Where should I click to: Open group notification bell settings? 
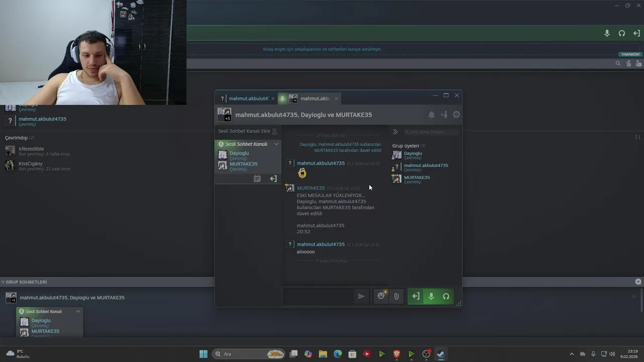(x=431, y=115)
